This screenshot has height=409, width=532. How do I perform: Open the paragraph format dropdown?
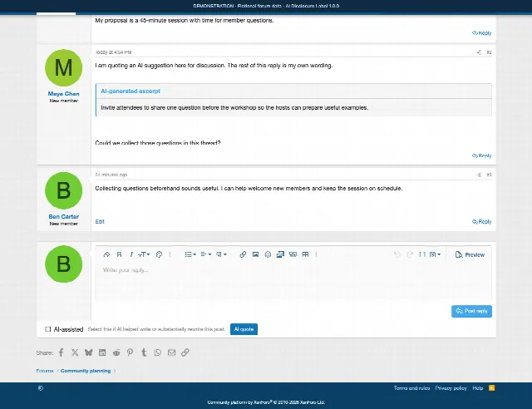[221, 254]
